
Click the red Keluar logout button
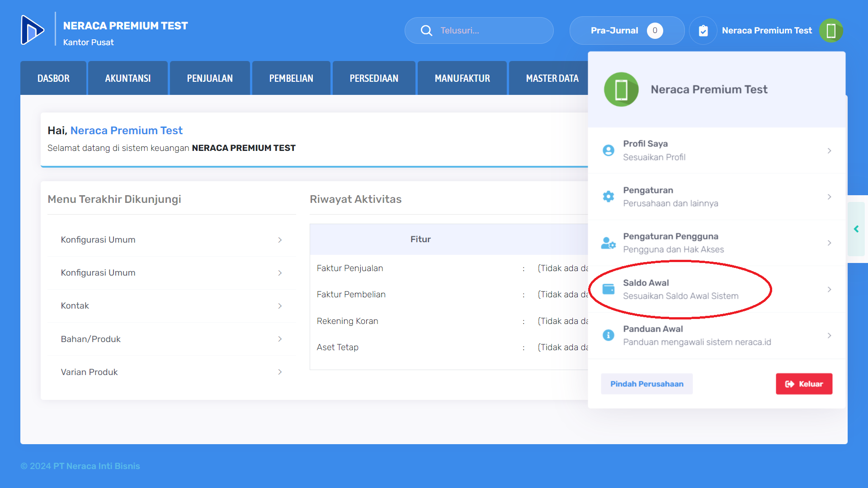tap(804, 384)
